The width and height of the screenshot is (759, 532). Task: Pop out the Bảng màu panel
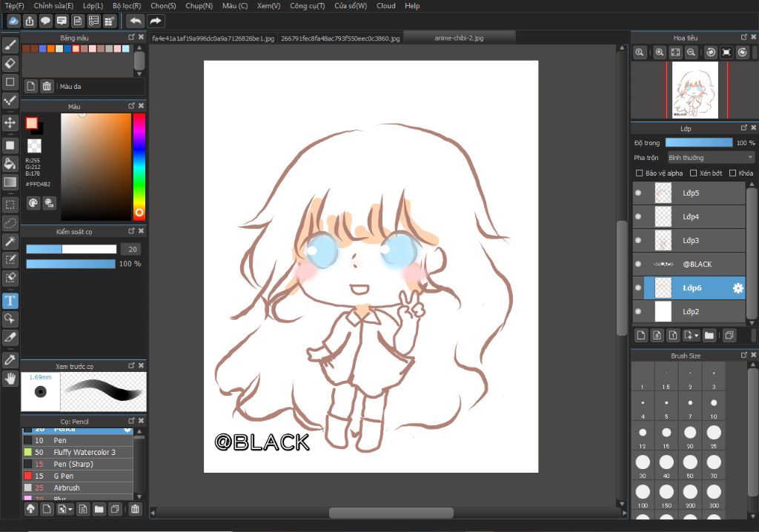131,37
